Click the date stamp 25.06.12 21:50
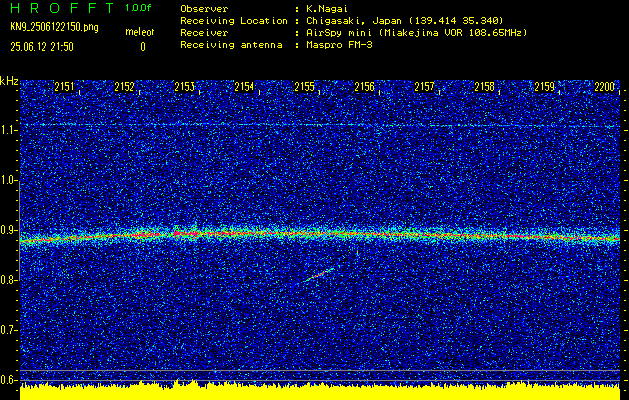The height and width of the screenshot is (400, 629). [42, 47]
